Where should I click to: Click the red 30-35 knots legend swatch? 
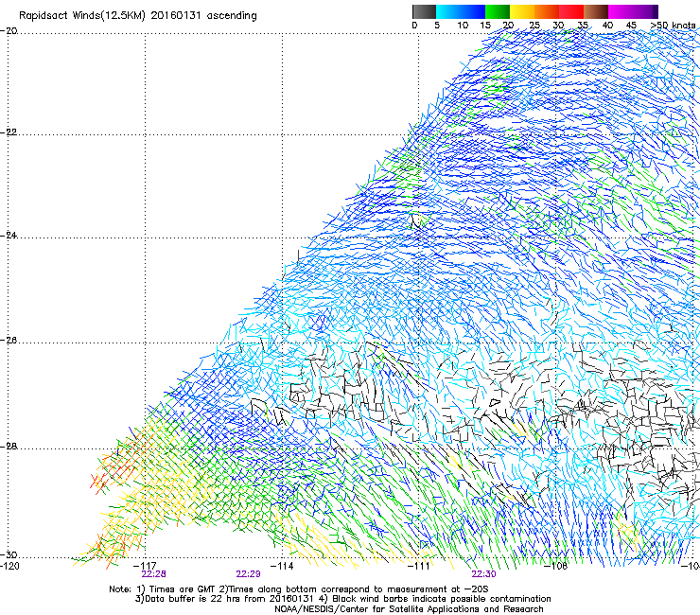click(571, 11)
